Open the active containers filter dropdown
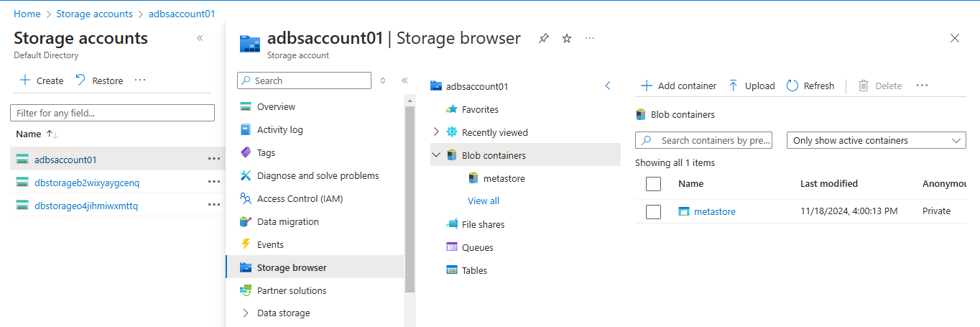The image size is (980, 327). tap(877, 141)
